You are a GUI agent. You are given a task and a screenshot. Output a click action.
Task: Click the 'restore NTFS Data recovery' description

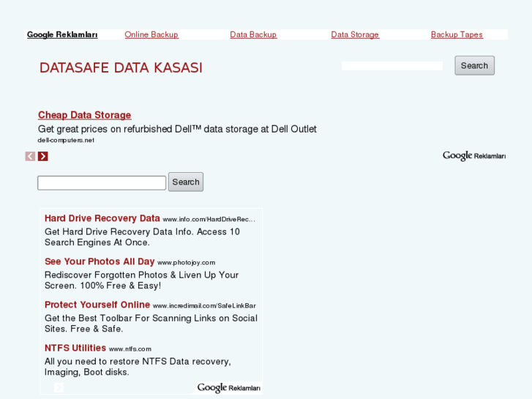click(138, 367)
